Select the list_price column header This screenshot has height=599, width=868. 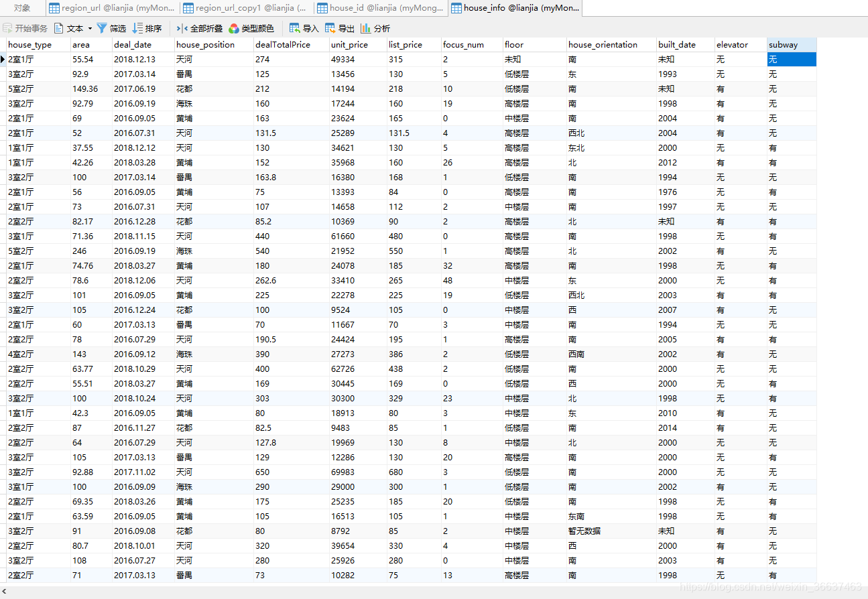point(414,45)
